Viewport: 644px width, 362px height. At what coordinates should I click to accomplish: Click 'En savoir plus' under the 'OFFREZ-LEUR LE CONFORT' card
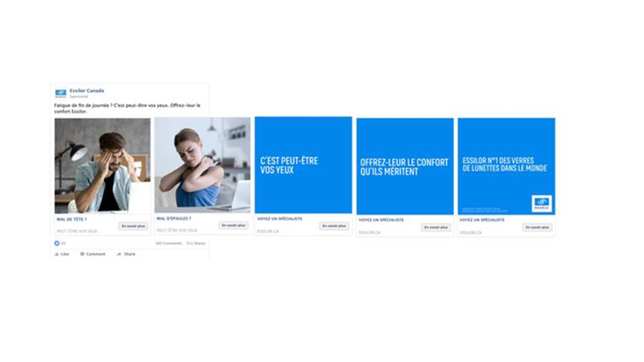(436, 227)
